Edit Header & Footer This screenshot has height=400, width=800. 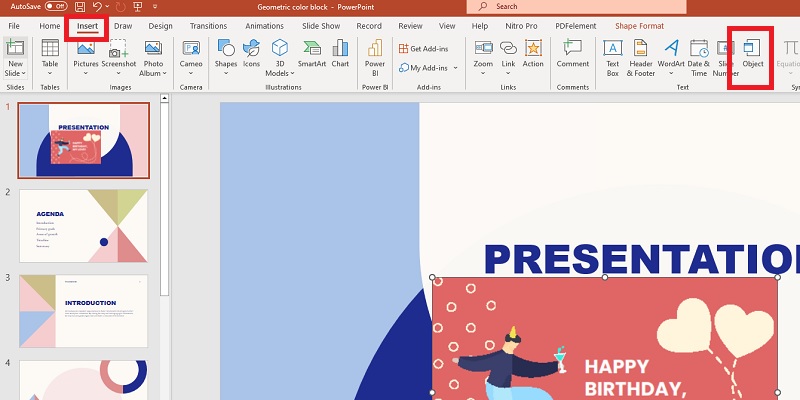(641, 58)
